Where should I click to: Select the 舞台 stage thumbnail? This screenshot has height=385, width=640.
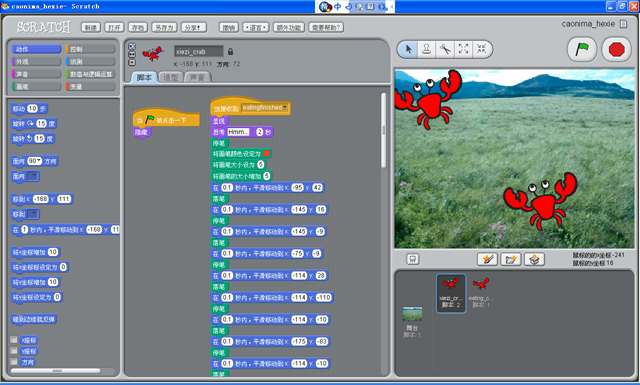(x=412, y=322)
